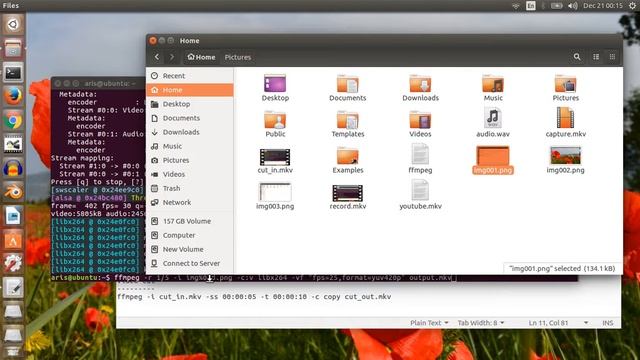
Task: Open Ubuntu Software Center in launcher
Action: (13, 240)
